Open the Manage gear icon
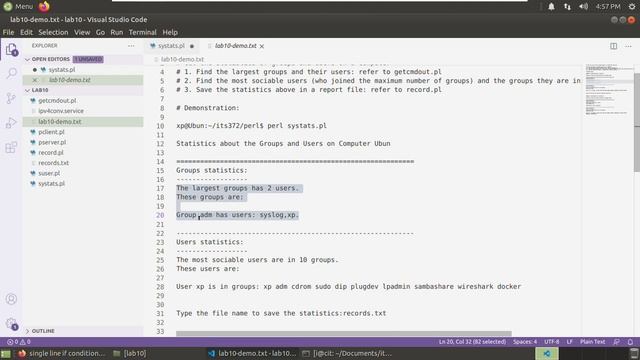 point(11,324)
